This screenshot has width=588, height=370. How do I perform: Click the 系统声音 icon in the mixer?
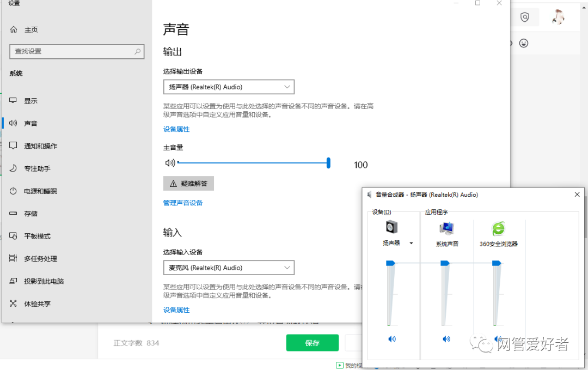tap(446, 228)
